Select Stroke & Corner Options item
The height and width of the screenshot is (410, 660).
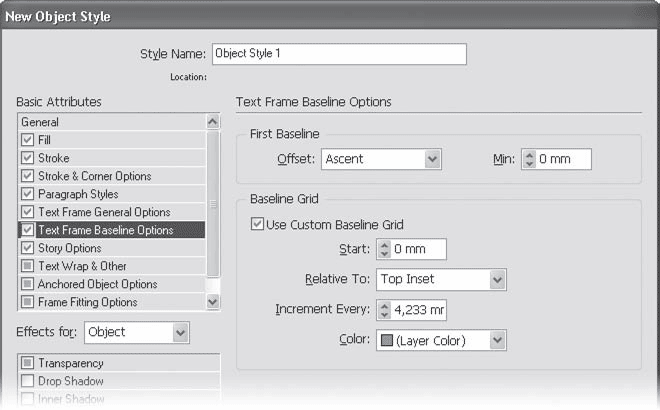click(x=94, y=176)
